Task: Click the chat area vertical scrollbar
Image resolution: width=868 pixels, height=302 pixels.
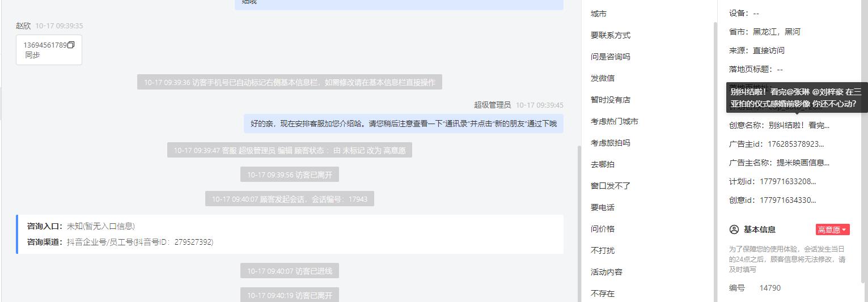Action: click(x=578, y=224)
